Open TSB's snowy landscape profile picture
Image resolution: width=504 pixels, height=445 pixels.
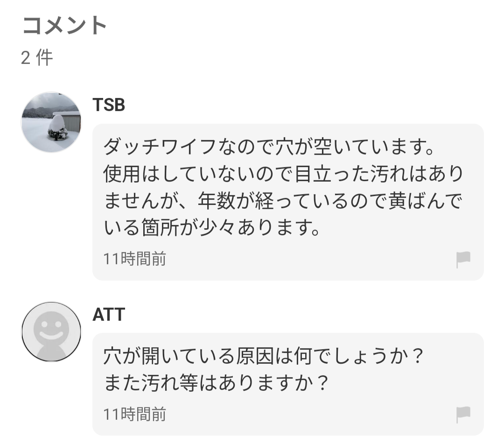click(51, 122)
